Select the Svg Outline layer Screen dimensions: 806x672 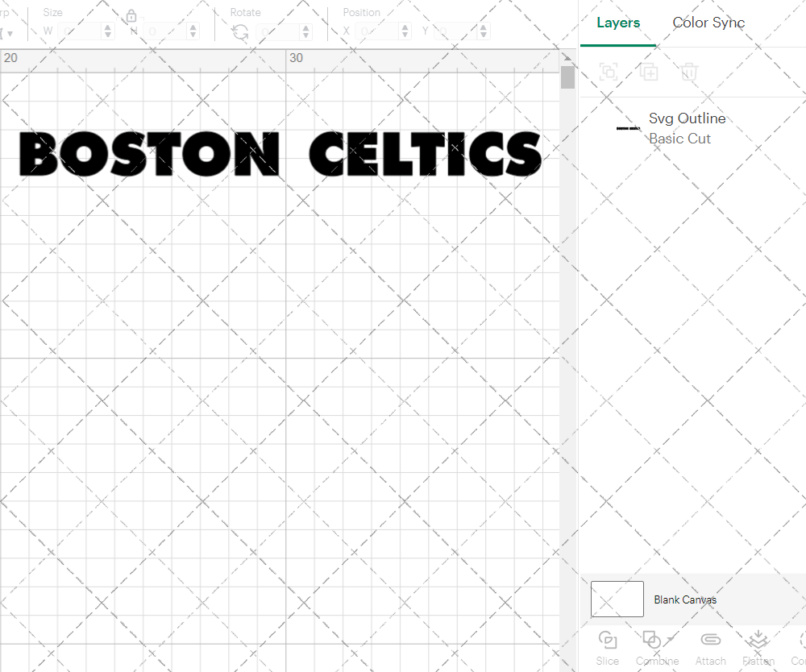point(687,118)
